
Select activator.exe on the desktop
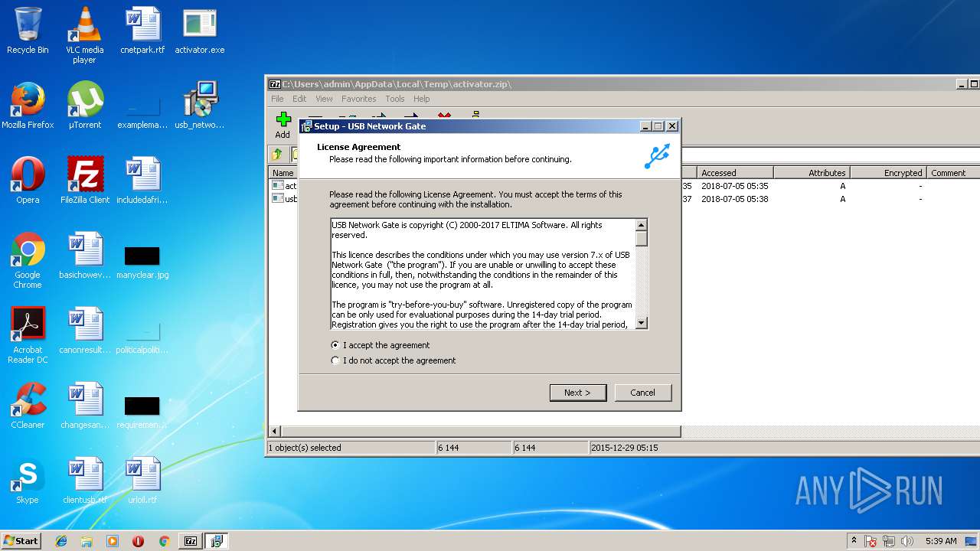click(x=200, y=31)
